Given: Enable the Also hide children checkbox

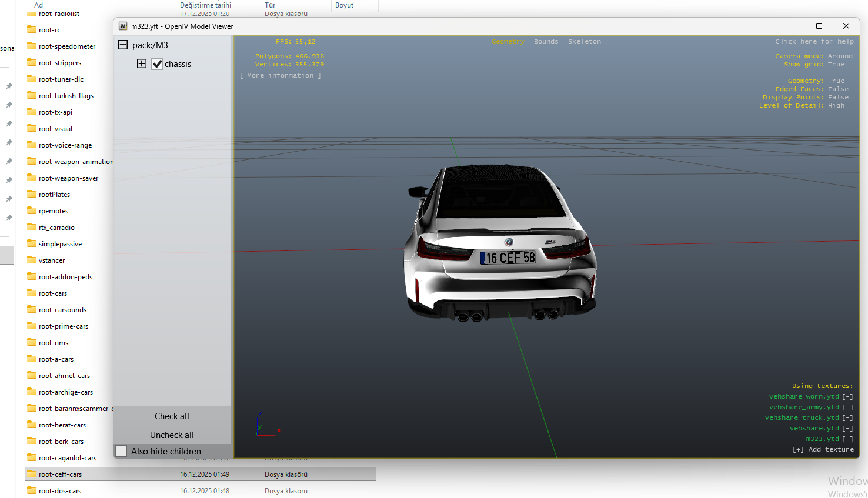Looking at the screenshot, I should pyautogui.click(x=121, y=451).
